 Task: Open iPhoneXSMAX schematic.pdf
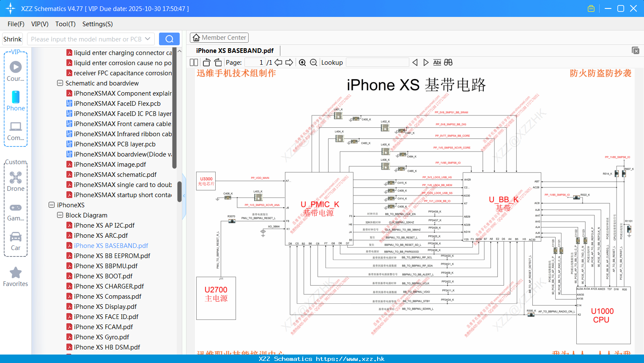111,174
